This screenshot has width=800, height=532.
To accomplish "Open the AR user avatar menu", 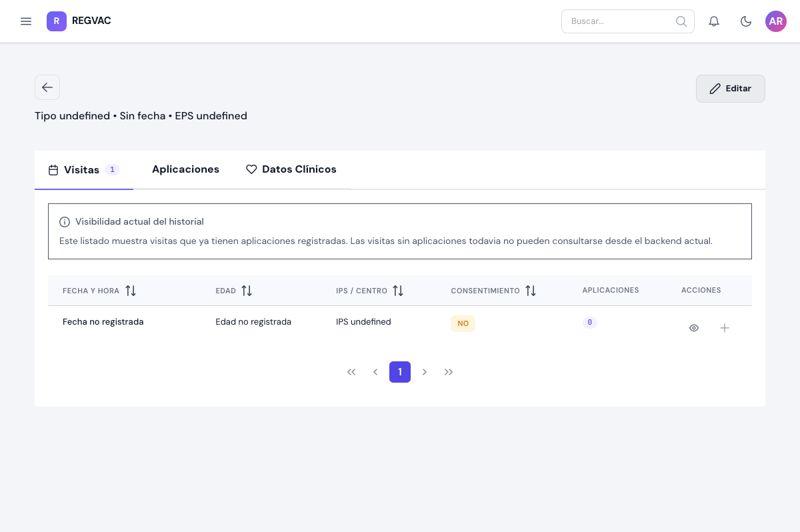I will [776, 21].
